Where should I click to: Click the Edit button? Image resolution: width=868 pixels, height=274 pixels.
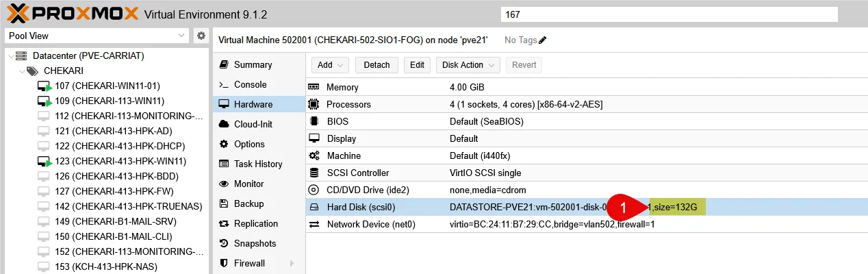417,65
